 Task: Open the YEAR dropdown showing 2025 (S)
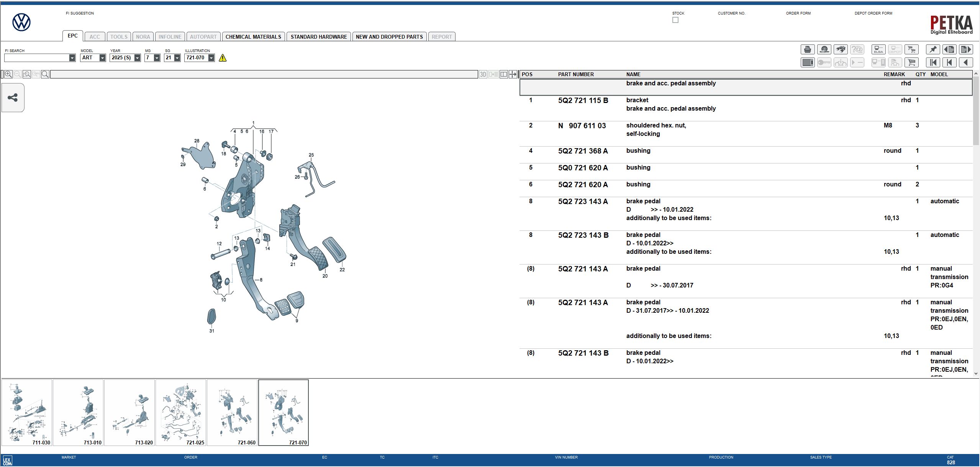137,58
